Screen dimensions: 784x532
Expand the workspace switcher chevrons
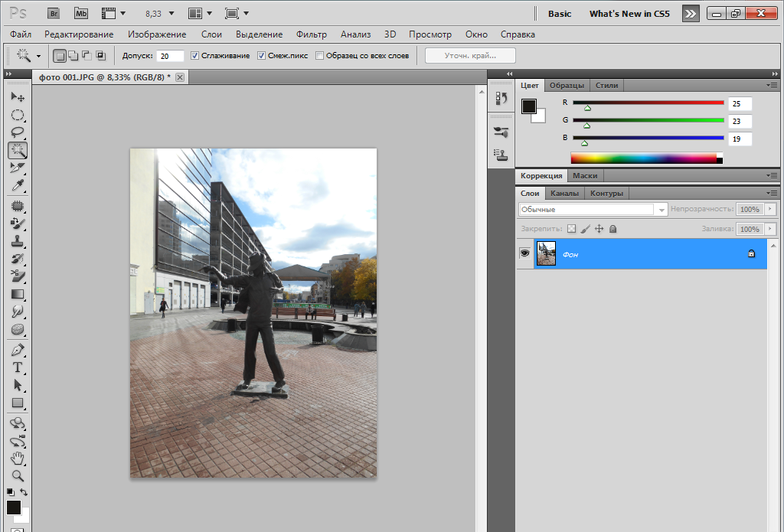pos(691,14)
